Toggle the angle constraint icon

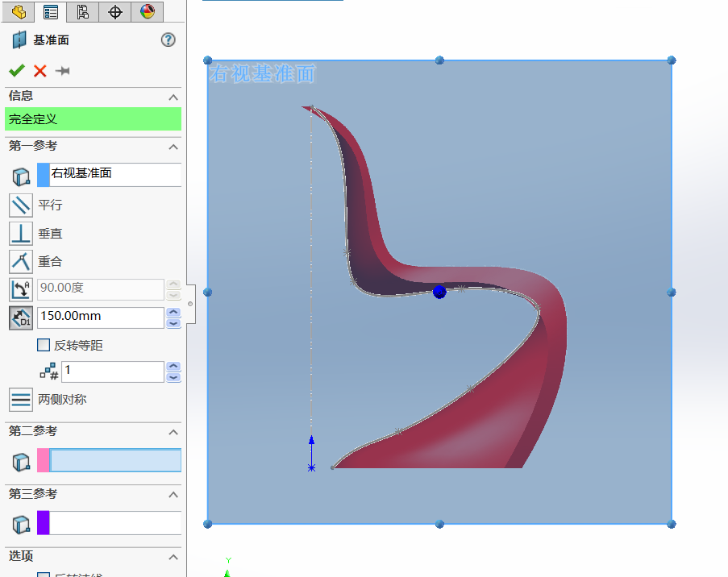[21, 289]
